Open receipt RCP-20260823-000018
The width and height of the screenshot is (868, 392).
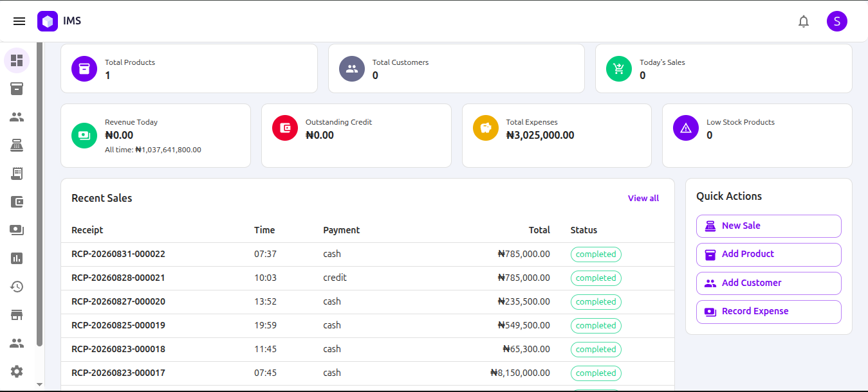click(118, 350)
